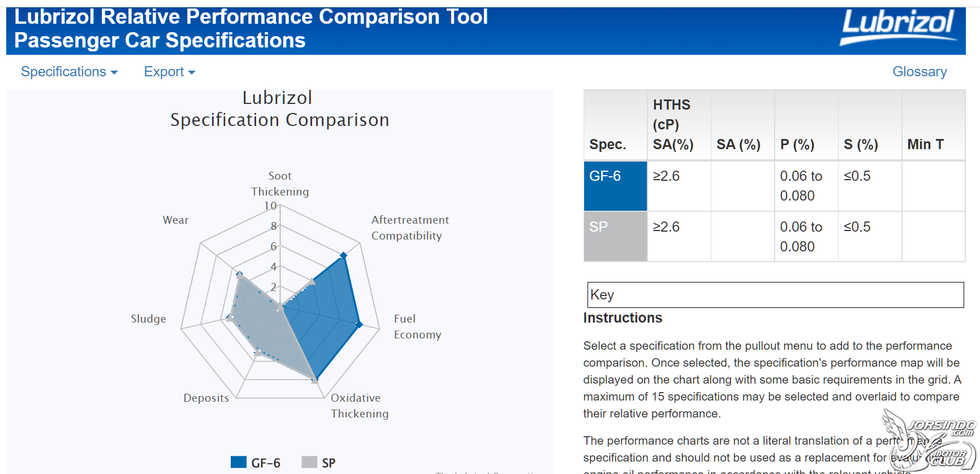The image size is (980, 474).
Task: Click the Wear data point marker
Action: tap(239, 275)
